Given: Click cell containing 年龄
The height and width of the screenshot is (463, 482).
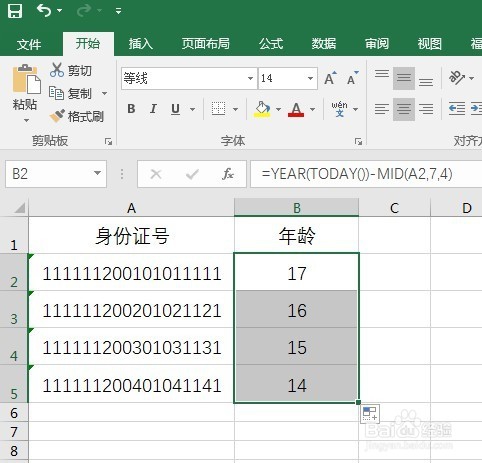Looking at the screenshot, I should tap(297, 235).
